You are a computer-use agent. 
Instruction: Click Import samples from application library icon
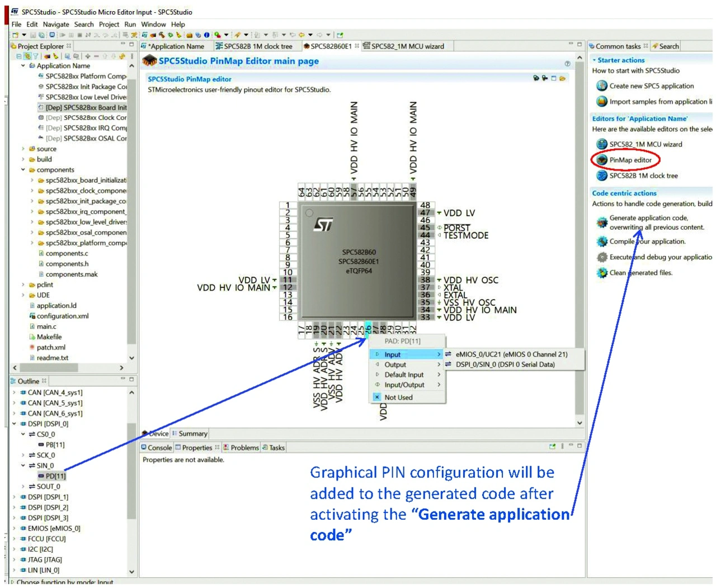coord(602,102)
